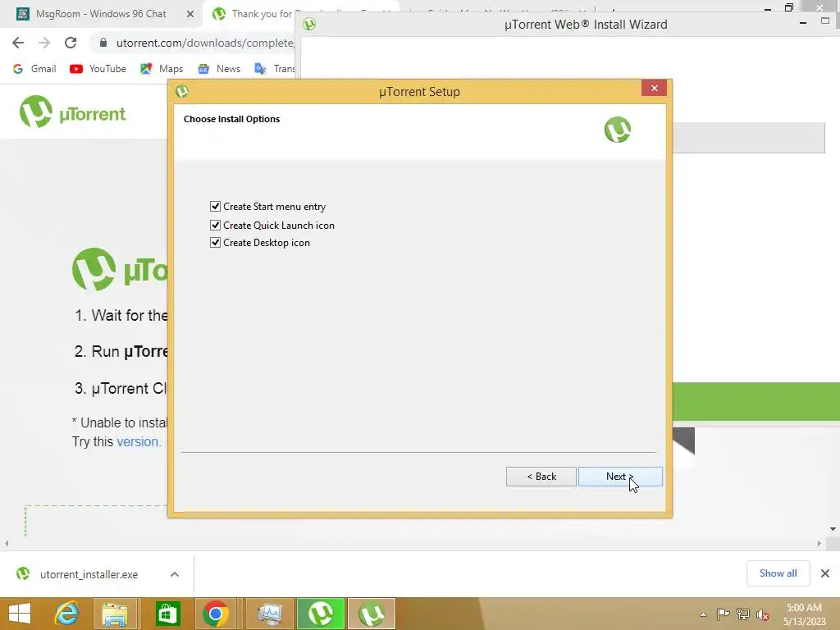Switch to first µTorrent taskbar icon
The width and height of the screenshot is (840, 630).
pos(321,614)
